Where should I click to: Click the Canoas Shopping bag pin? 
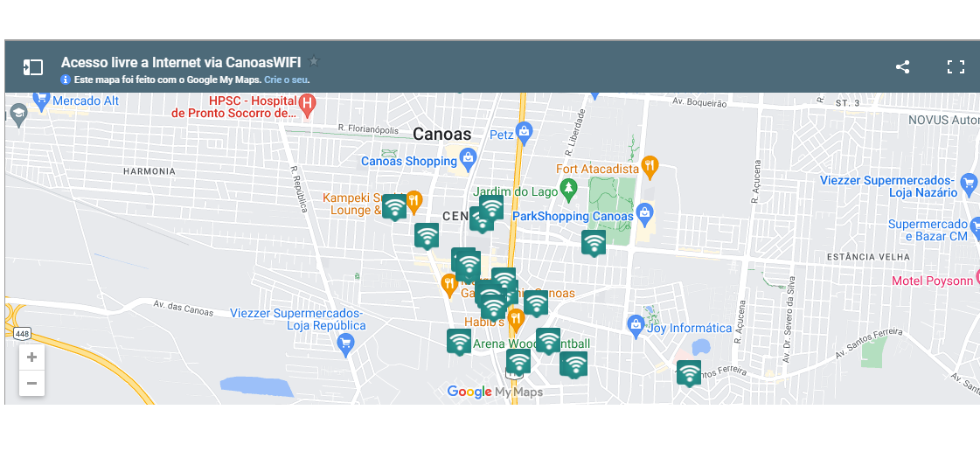(468, 158)
